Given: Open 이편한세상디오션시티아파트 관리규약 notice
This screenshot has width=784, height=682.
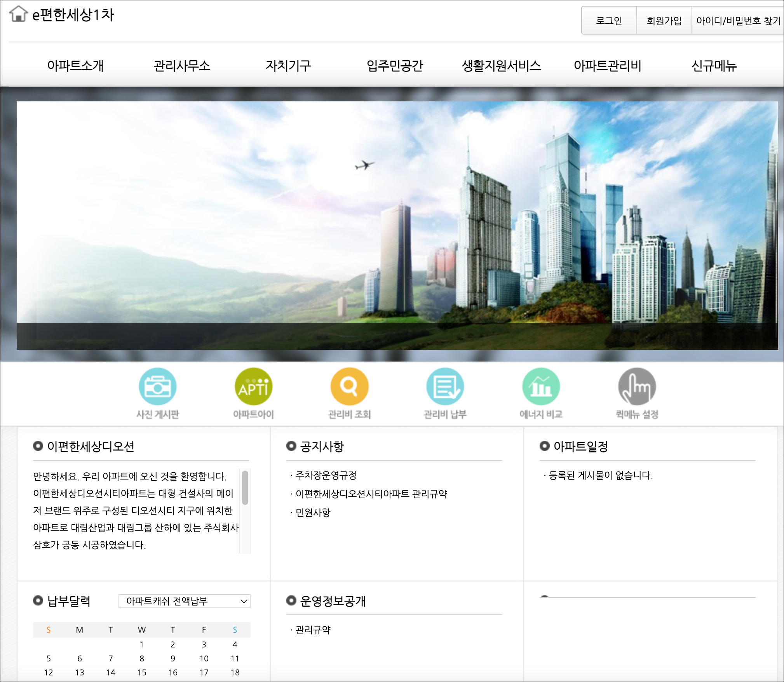Looking at the screenshot, I should (x=371, y=494).
